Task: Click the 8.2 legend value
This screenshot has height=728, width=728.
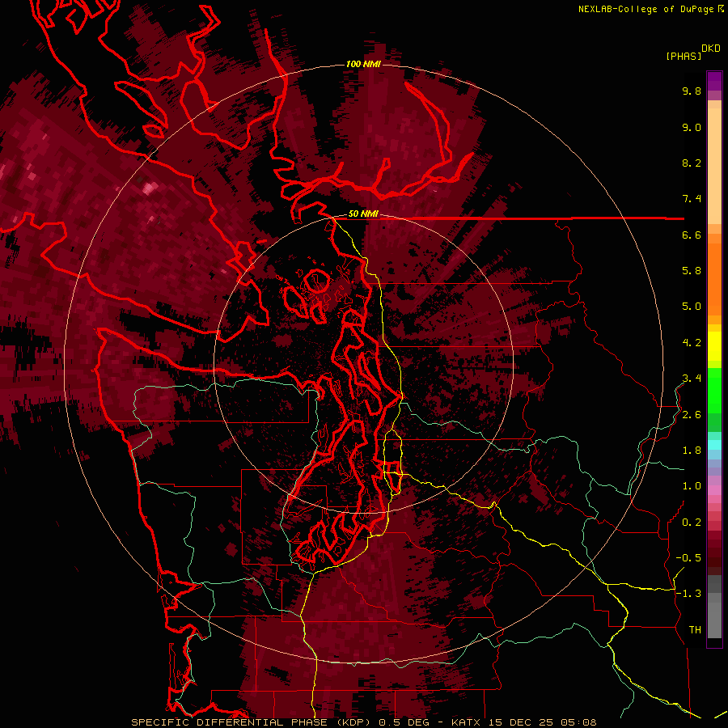Action: pyautogui.click(x=692, y=163)
